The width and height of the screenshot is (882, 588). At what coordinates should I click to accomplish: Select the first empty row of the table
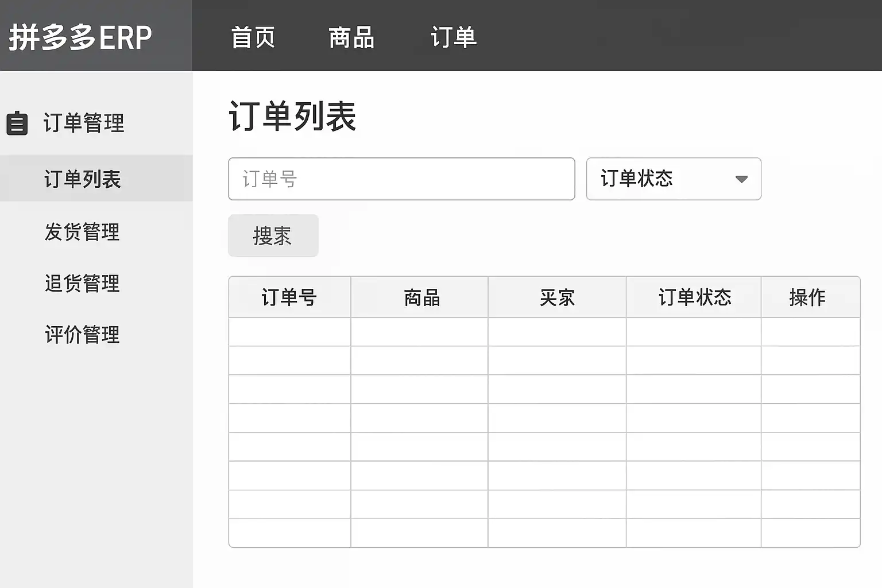click(544, 332)
